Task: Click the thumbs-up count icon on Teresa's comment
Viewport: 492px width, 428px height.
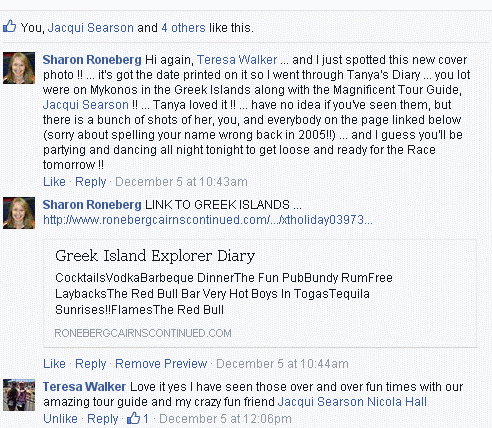Action: pos(133,418)
